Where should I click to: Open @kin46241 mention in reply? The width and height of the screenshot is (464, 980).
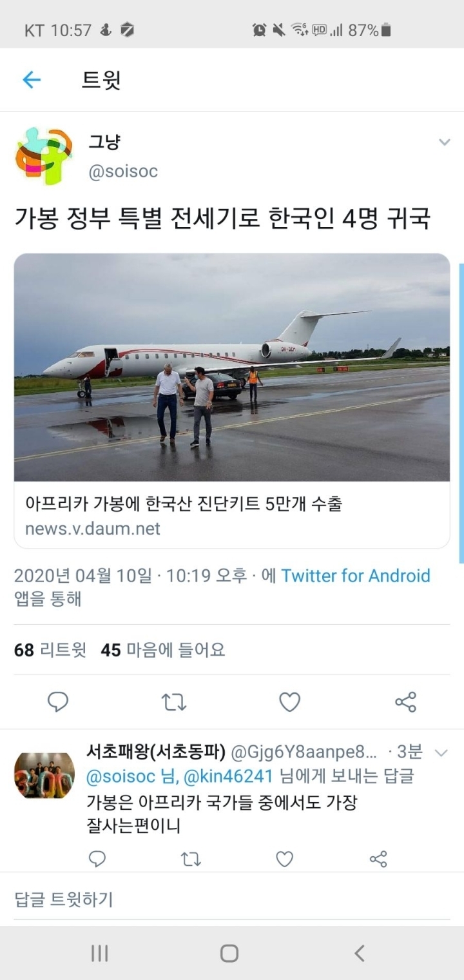229,776
